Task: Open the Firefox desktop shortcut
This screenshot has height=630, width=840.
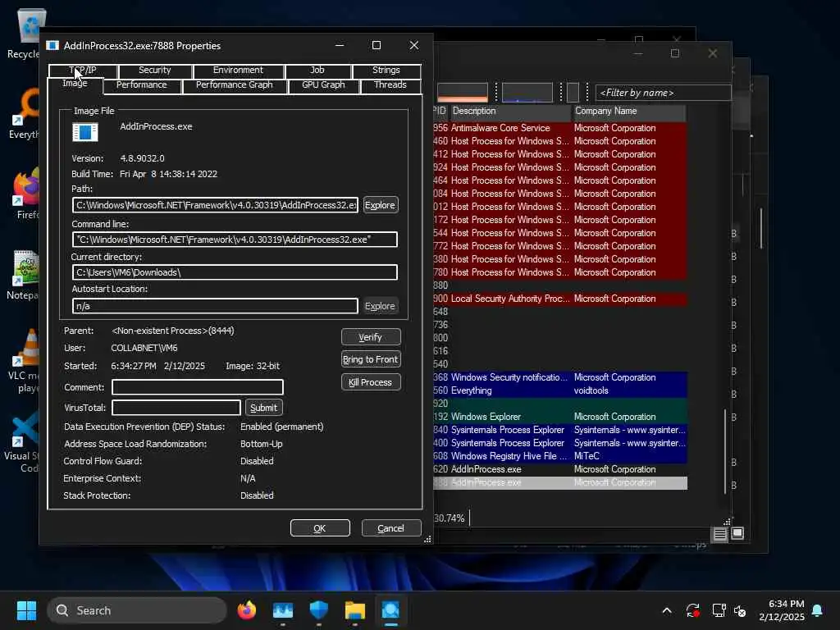Action: pos(25,194)
